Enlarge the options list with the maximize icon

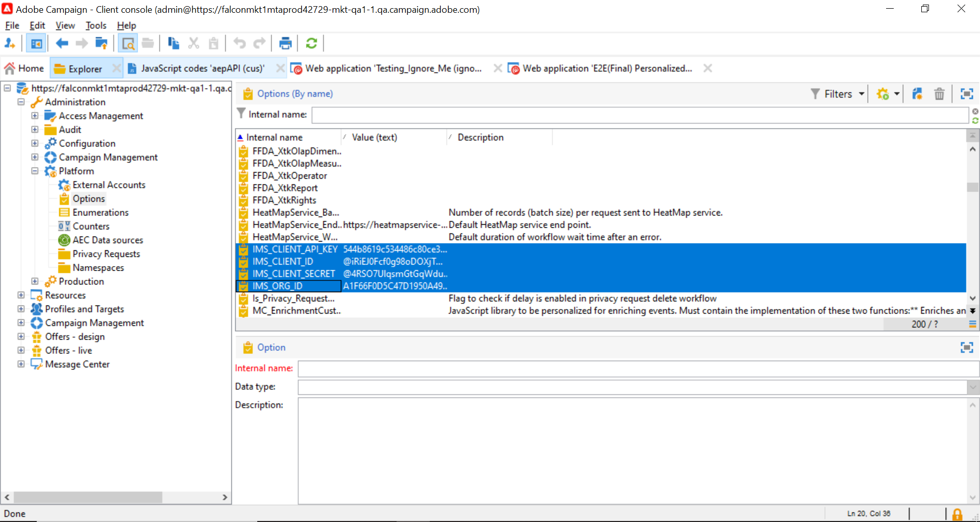tap(967, 94)
